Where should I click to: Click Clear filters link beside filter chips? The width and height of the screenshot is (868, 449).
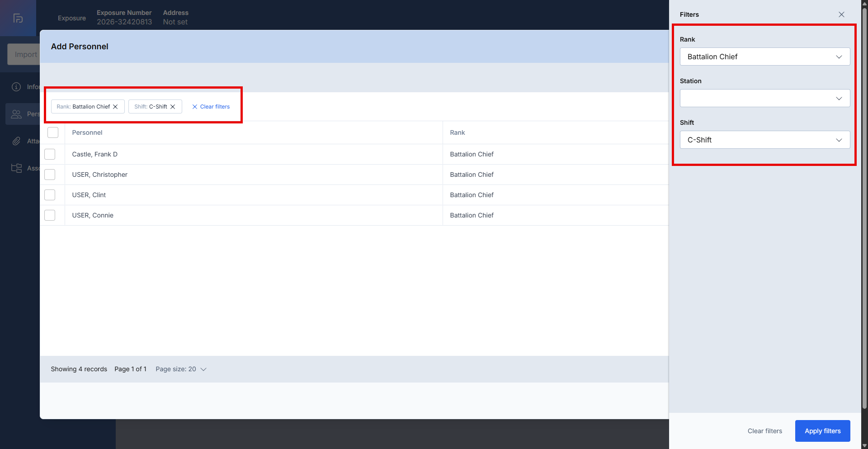coord(211,107)
